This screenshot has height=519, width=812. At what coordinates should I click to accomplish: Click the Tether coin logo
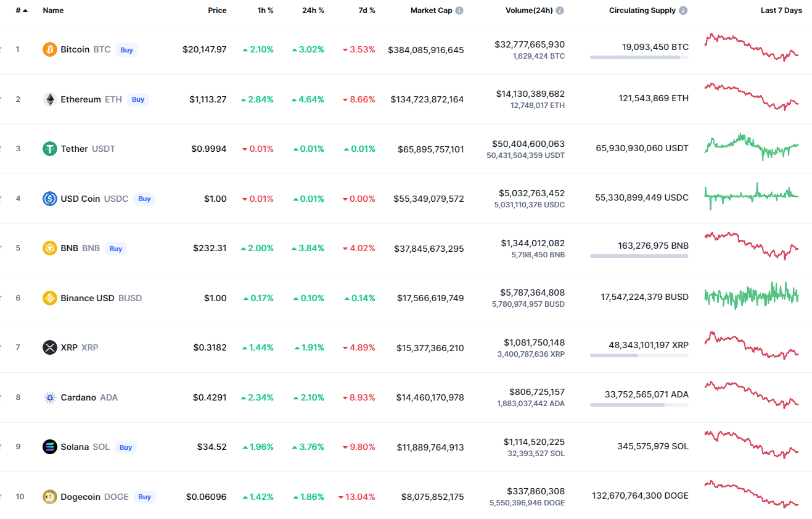click(50, 149)
